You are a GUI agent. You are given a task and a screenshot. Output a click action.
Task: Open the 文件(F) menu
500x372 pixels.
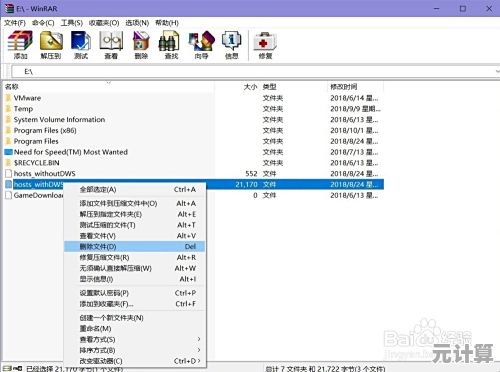coord(15,23)
